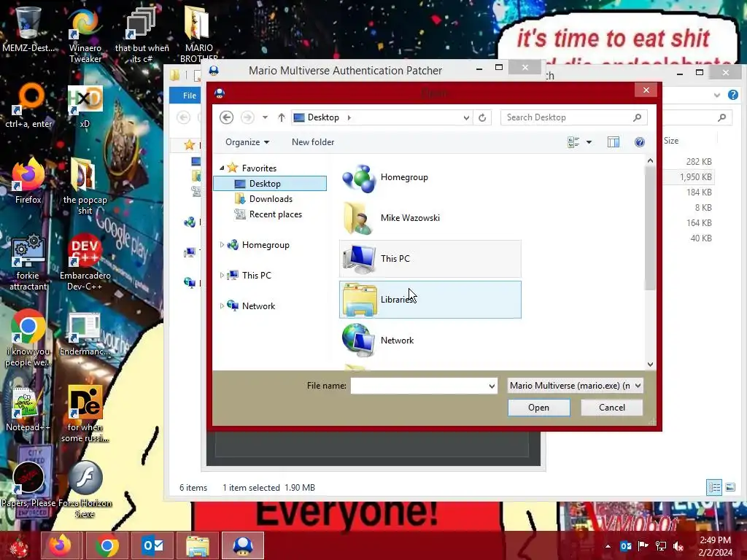Select Desktop in Favorites
747x560 pixels.
coord(270,183)
